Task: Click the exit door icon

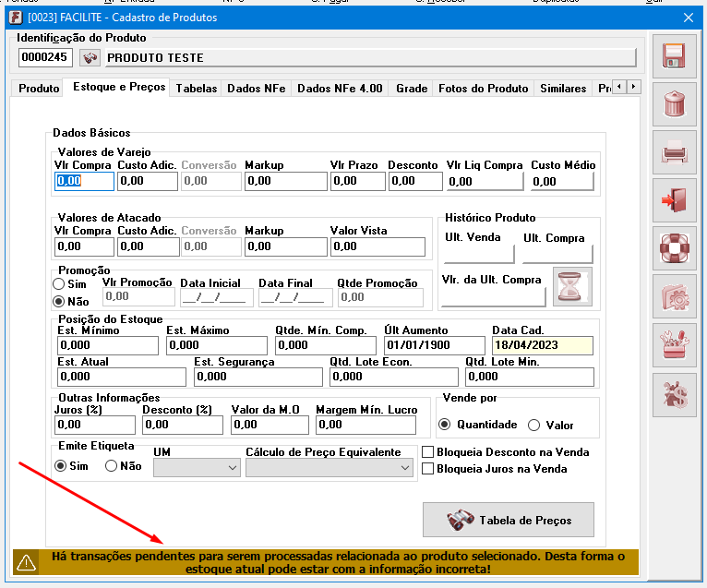Action: click(x=674, y=200)
